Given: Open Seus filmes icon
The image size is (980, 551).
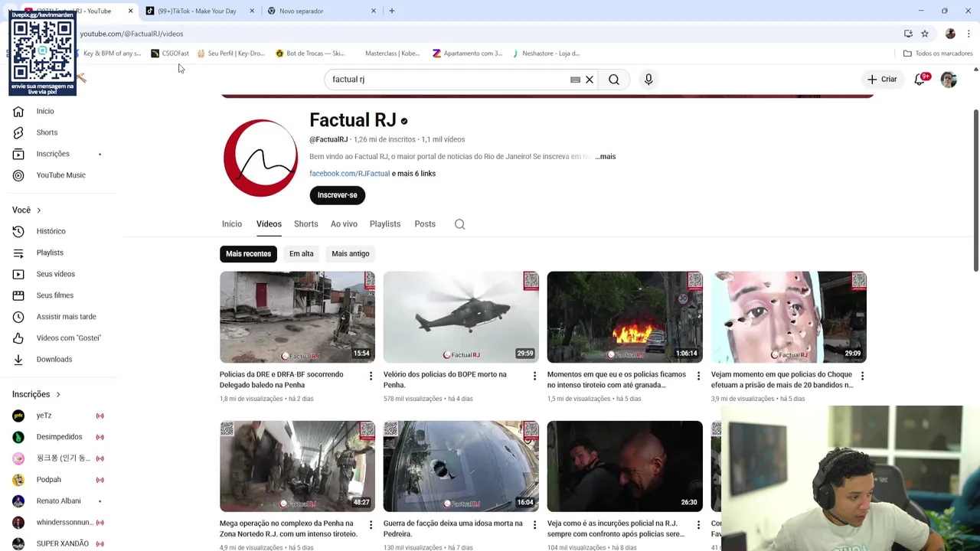Looking at the screenshot, I should pos(18,296).
